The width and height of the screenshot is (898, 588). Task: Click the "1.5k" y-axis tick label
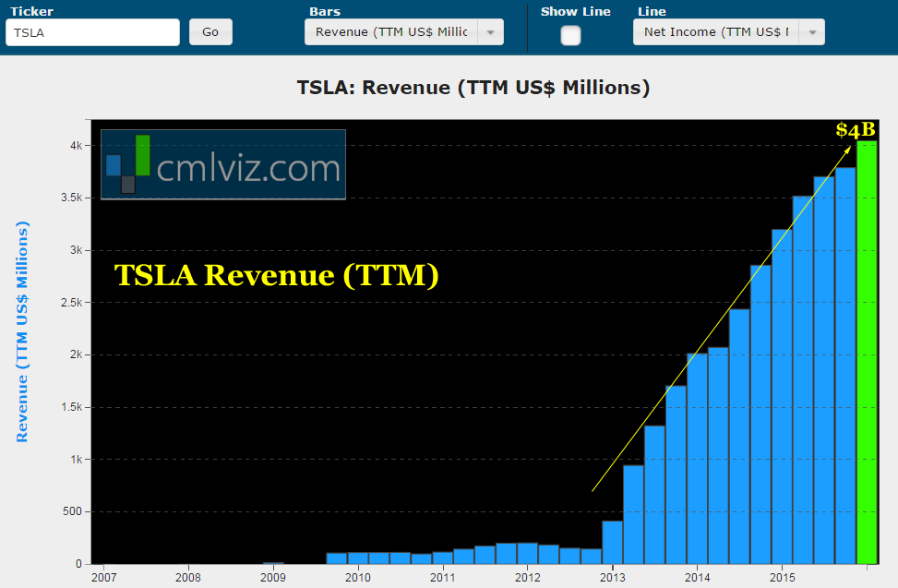pyautogui.click(x=72, y=407)
